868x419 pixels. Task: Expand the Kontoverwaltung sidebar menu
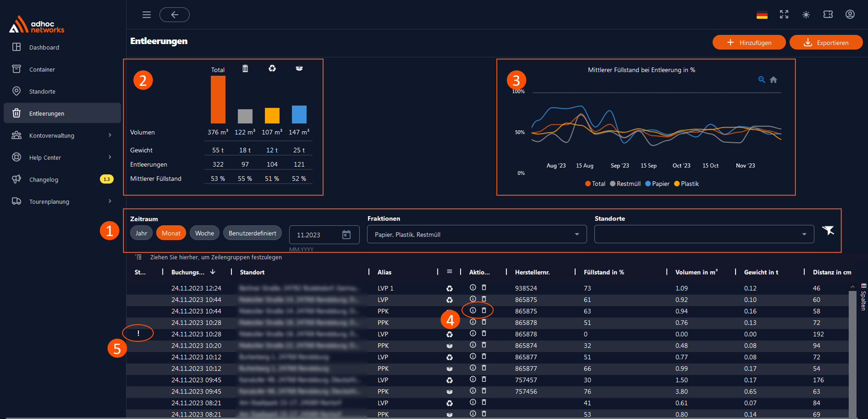(x=62, y=135)
